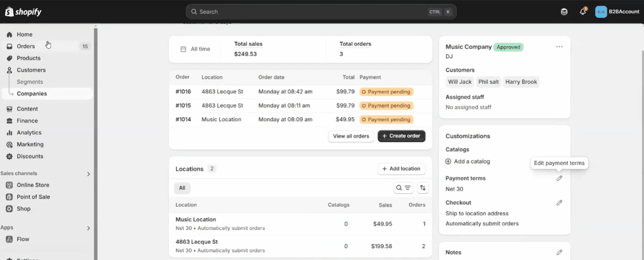This screenshot has width=644, height=260.
Task: Click the Sidekick assistant icon in top bar
Action: coord(564,12)
